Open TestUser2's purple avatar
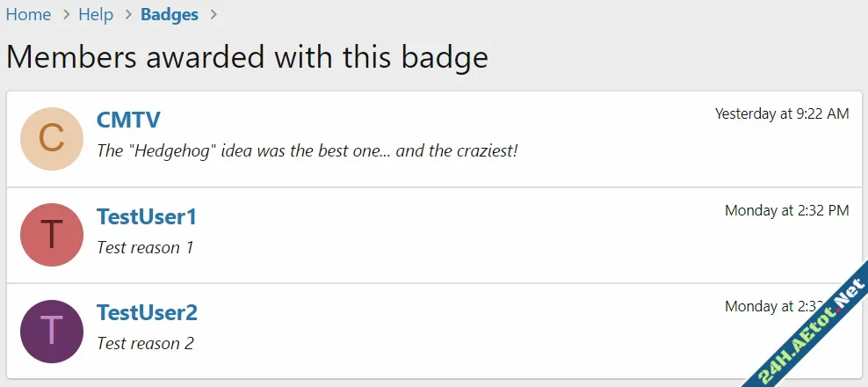Screen dimensions: 868x387 point(52,331)
